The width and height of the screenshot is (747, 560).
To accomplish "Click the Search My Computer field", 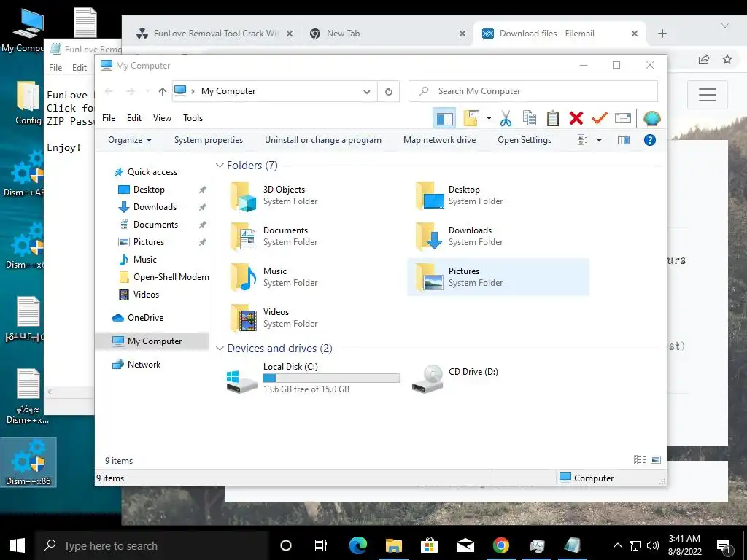I will point(533,91).
